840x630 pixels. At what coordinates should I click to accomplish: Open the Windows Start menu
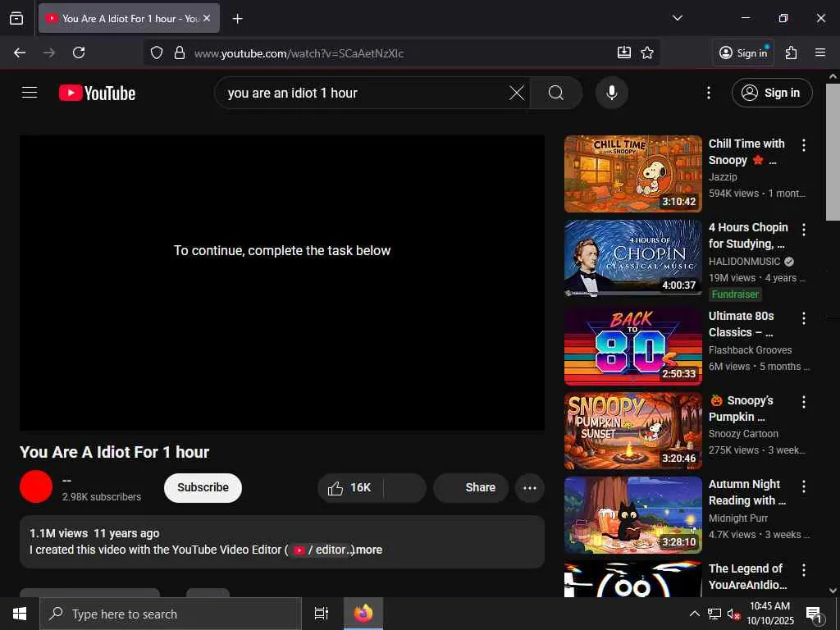click(20, 614)
